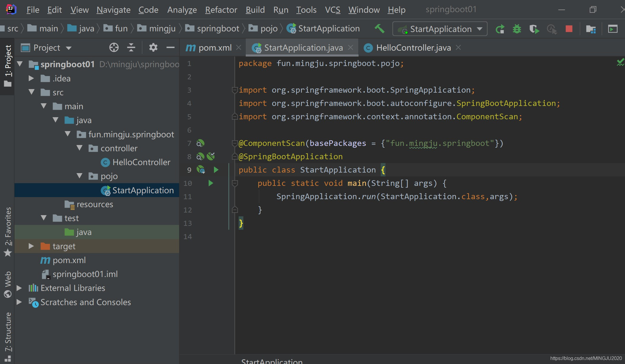Click the profiler run icon in toolbar
The image size is (625, 364).
552,29
